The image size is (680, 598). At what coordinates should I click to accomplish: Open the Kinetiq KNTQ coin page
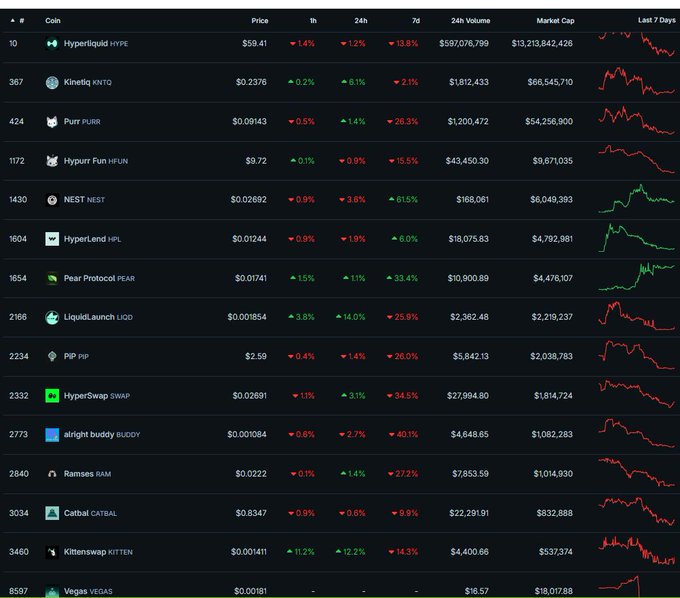(88, 82)
